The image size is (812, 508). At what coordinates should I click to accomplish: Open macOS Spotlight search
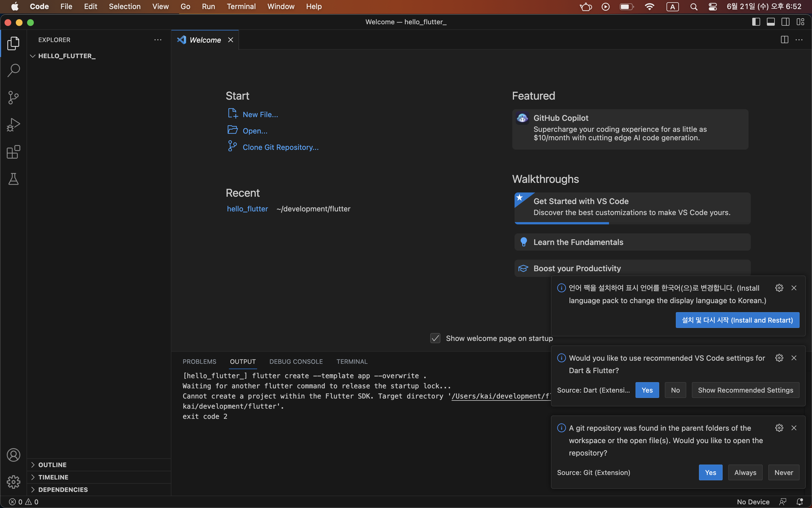coord(694,7)
